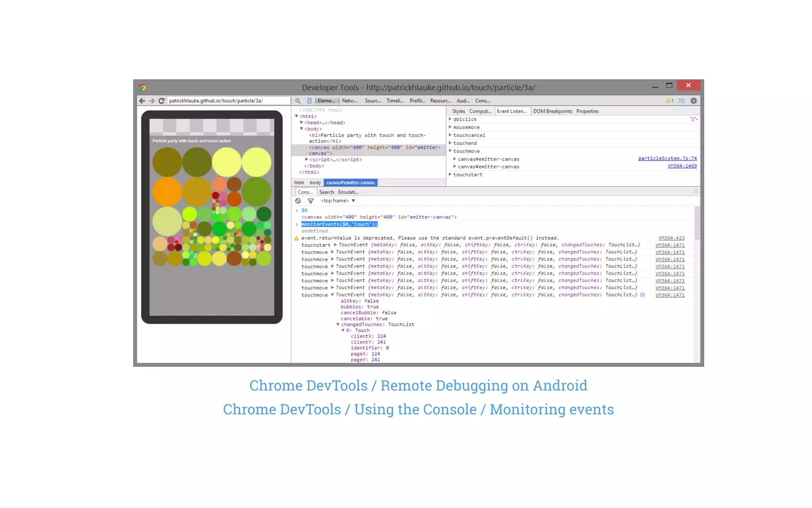Clear the console log
The height and width of the screenshot is (508, 812).
pos(298,201)
